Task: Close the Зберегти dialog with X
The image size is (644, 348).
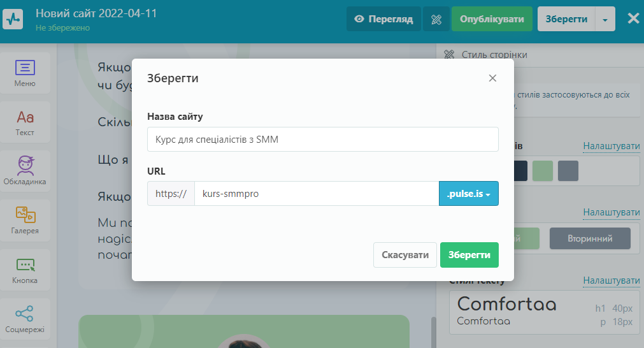Action: pos(492,78)
